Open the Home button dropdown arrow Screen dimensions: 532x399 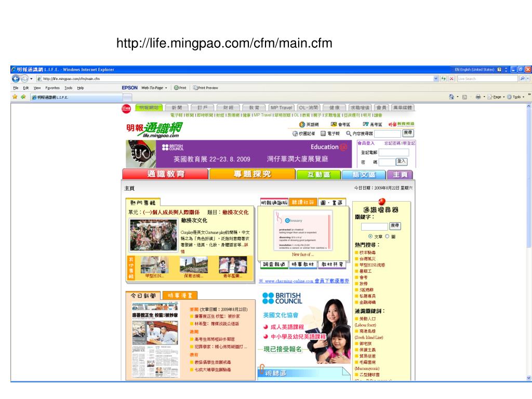point(457,97)
